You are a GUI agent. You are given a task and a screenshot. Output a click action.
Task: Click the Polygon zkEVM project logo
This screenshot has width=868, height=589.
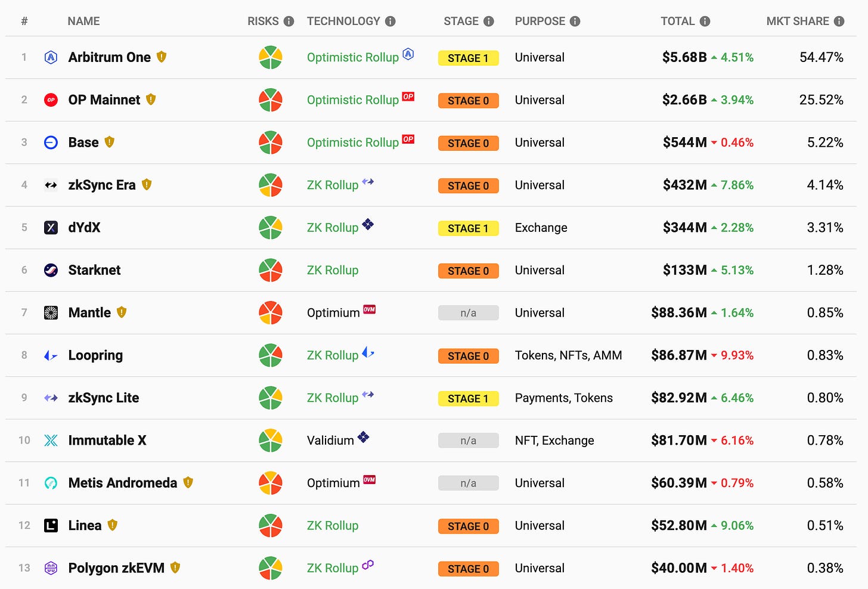pyautogui.click(x=51, y=568)
